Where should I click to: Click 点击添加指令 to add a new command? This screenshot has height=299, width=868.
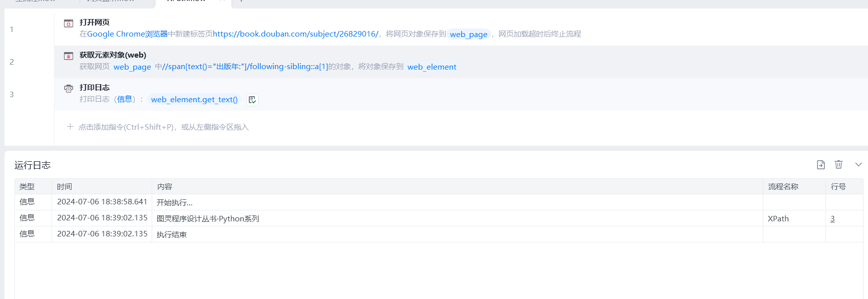click(164, 127)
